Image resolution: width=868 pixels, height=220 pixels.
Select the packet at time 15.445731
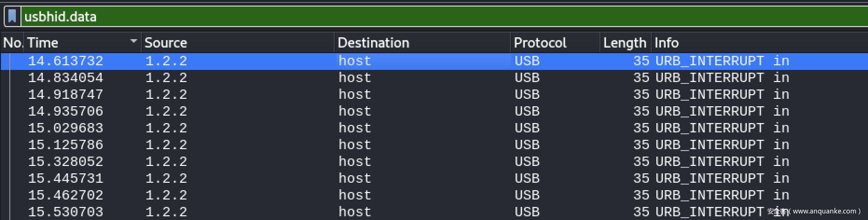(x=66, y=179)
